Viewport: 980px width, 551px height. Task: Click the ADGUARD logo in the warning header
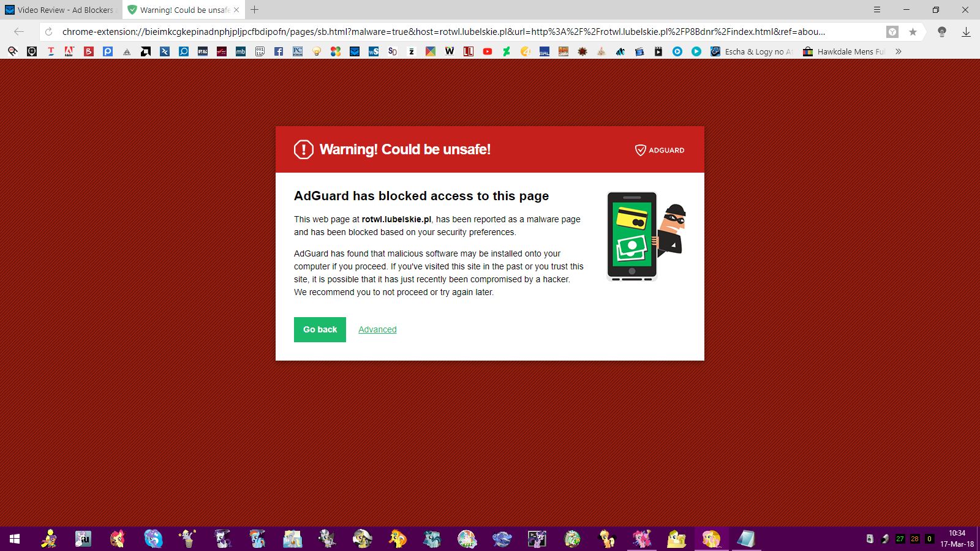pyautogui.click(x=660, y=150)
